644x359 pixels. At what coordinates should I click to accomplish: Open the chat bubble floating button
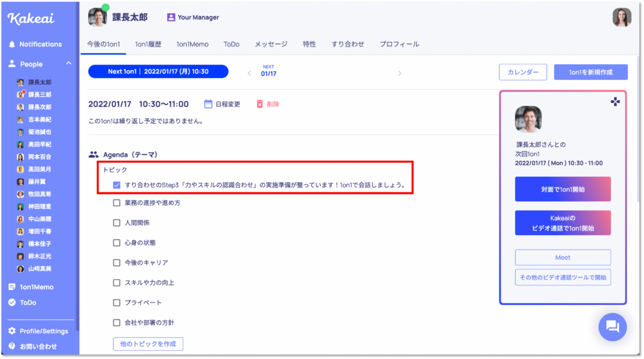coord(613,327)
